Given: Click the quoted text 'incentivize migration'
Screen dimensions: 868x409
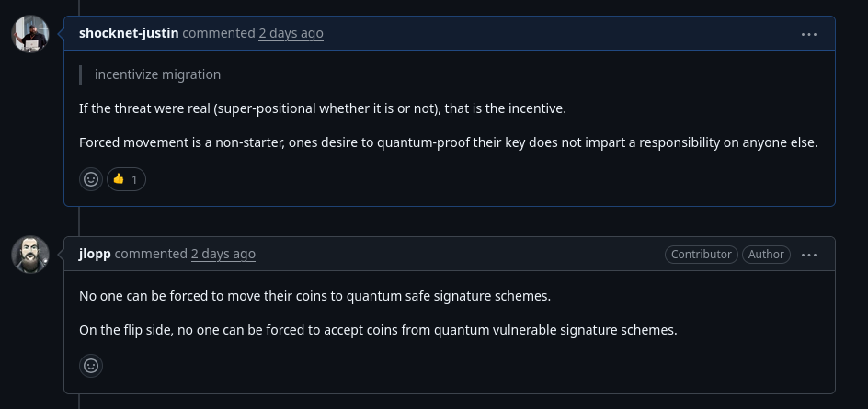Looking at the screenshot, I should (158, 74).
